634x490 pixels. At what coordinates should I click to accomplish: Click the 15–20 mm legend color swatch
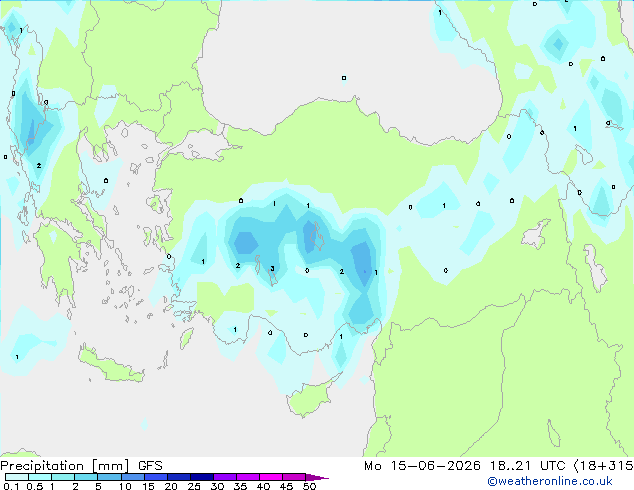(155, 477)
